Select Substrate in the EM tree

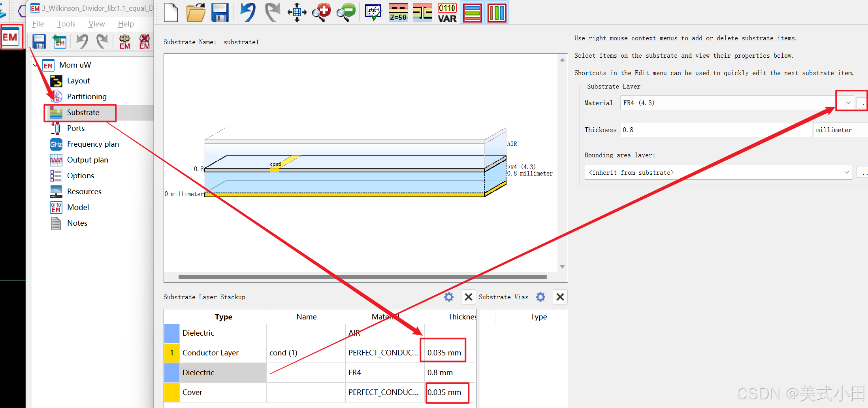click(x=83, y=112)
